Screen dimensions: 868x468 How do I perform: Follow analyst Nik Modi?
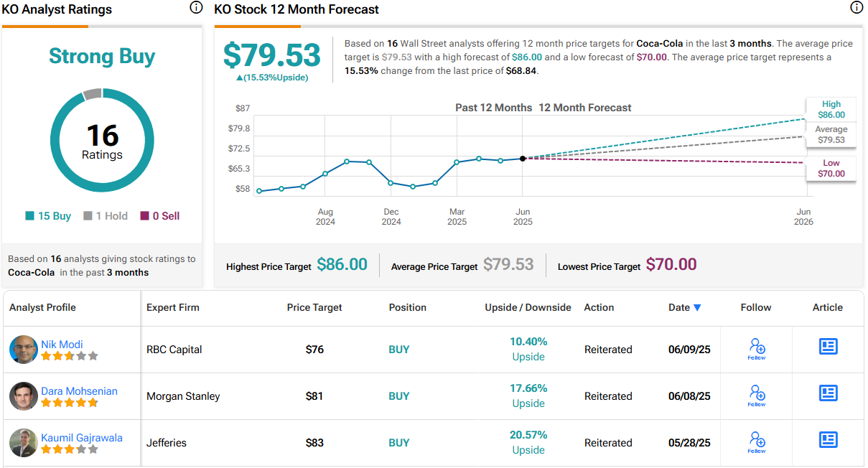[x=757, y=349]
